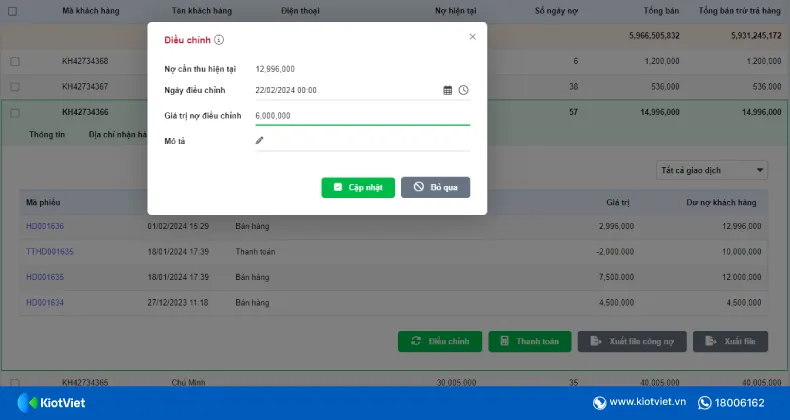Tick the checkbox for customer KH42734367
The height and width of the screenshot is (420, 790).
tap(15, 87)
